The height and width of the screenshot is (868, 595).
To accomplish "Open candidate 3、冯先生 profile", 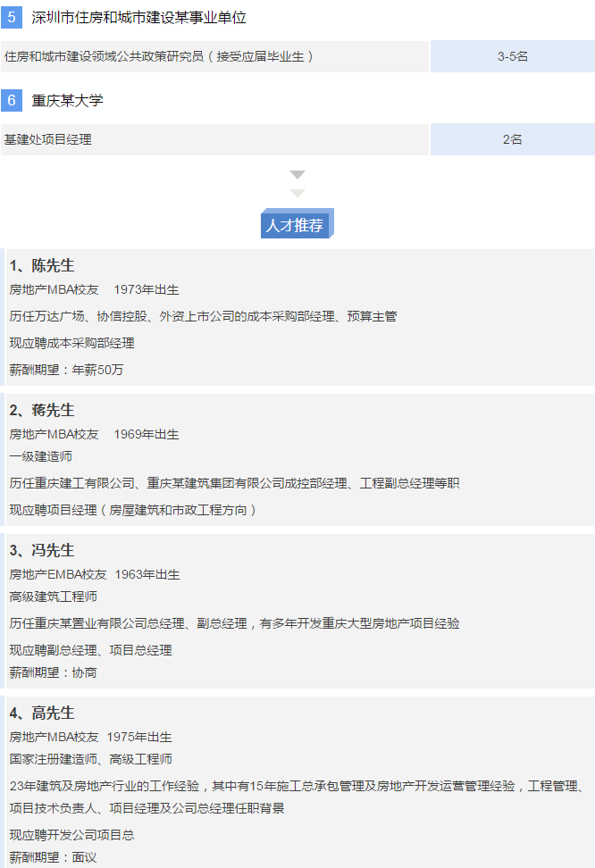I will [x=42, y=550].
